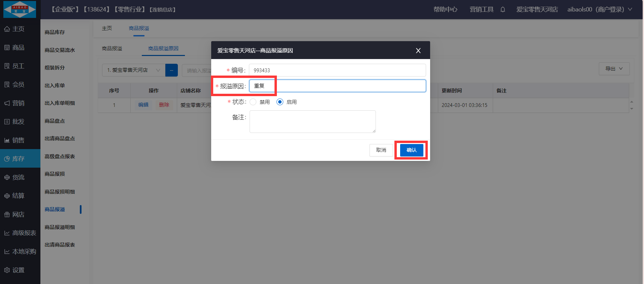
Task: Click 编辑 in row 1
Action: [x=143, y=105]
